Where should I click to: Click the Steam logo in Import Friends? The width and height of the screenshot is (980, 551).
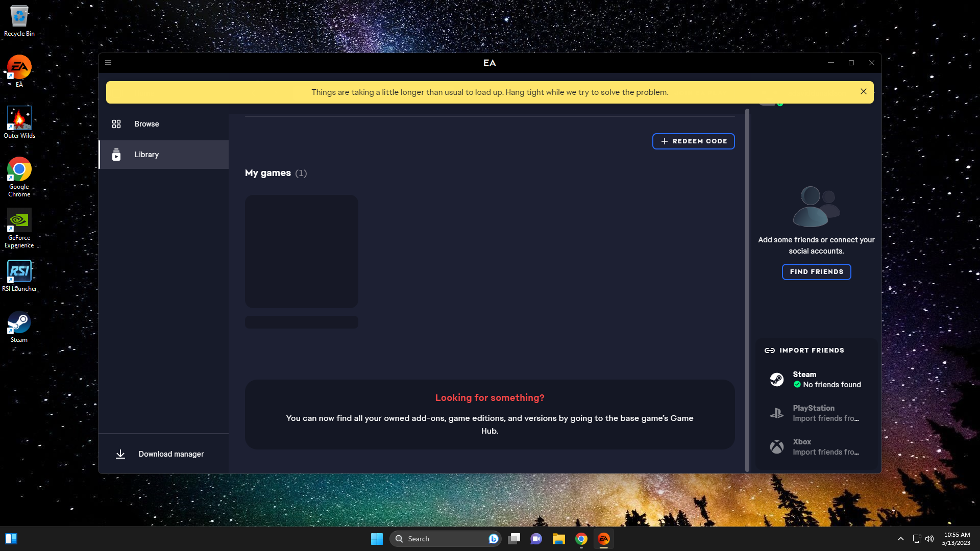(x=776, y=380)
